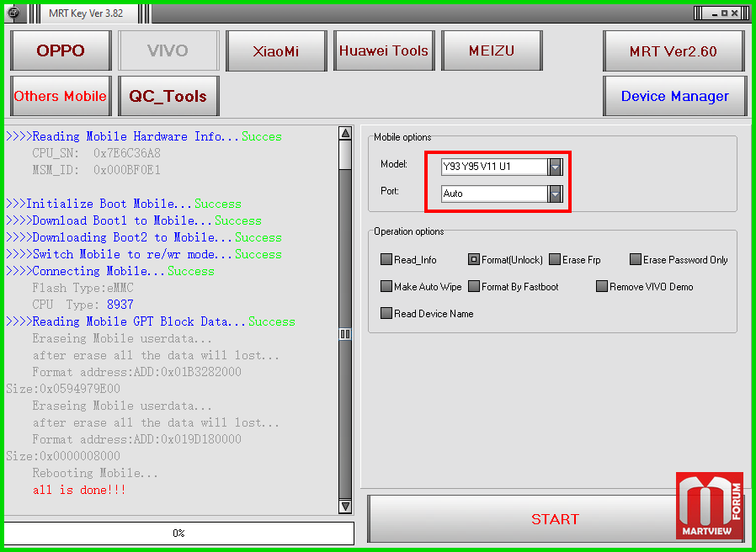
Task: Open the MEIZU tools section
Action: click(492, 50)
